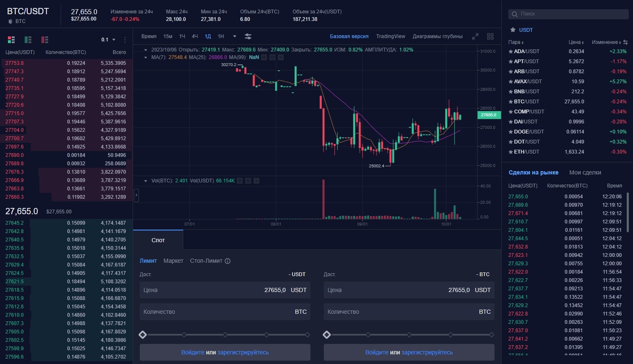Click sell amount slider handle
Viewport: 633px width, 364px height.
pos(327,335)
